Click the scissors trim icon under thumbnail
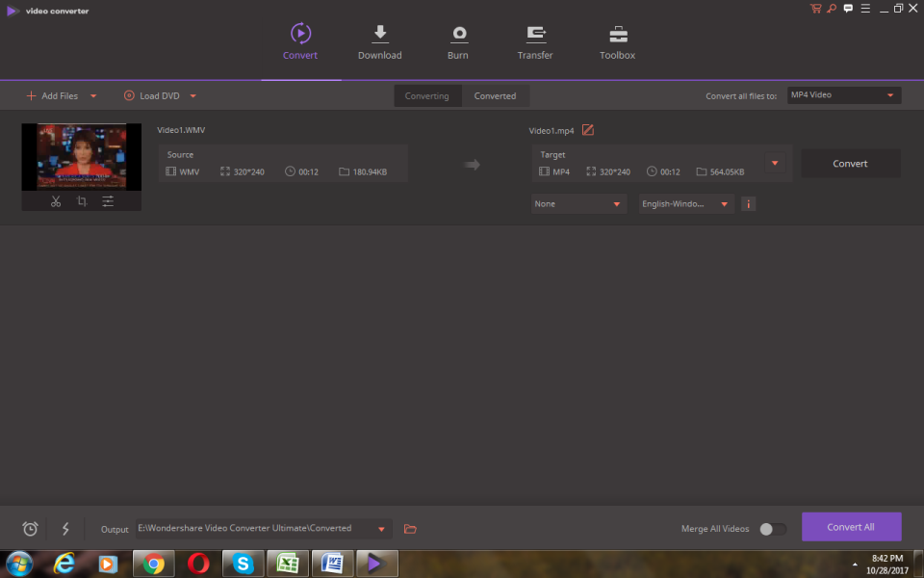 [56, 201]
